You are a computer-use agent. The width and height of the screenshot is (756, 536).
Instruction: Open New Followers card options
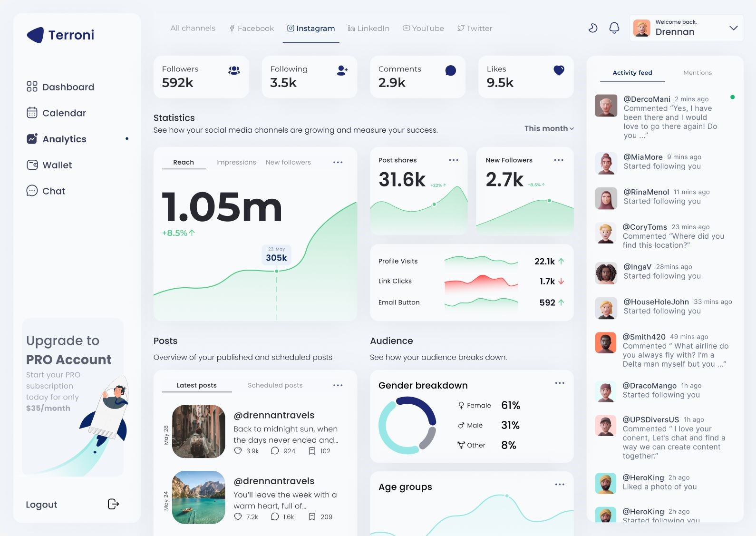pyautogui.click(x=559, y=160)
